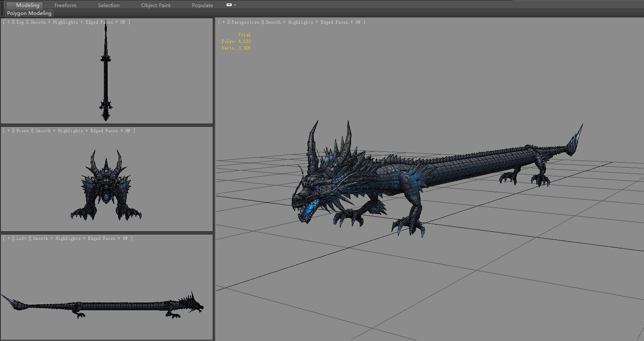Click the Front view name label

click(x=22, y=131)
